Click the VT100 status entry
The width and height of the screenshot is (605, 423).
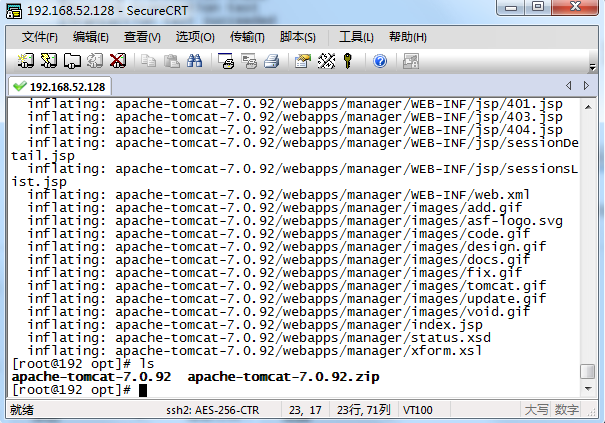point(417,410)
